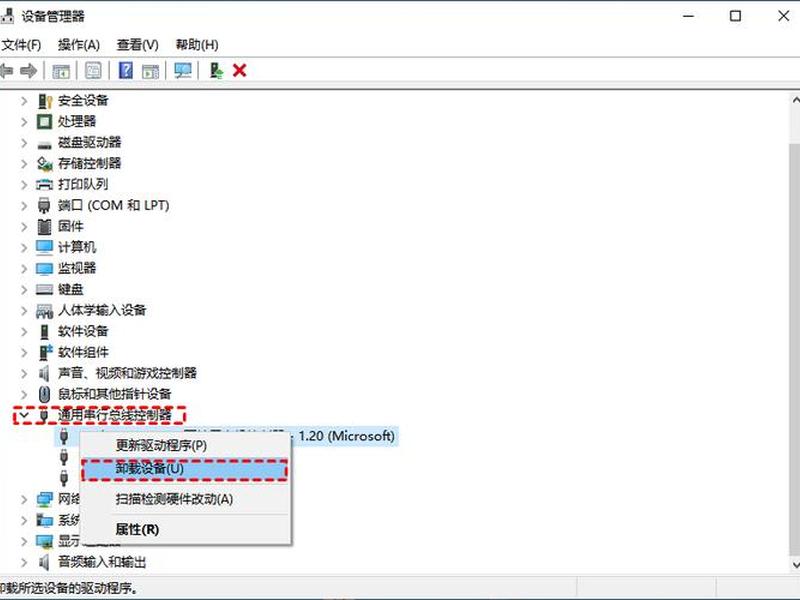This screenshot has width=800, height=600.
Task: Click the second USB device icon under 通用串行总线控制器
Action: [x=64, y=457]
